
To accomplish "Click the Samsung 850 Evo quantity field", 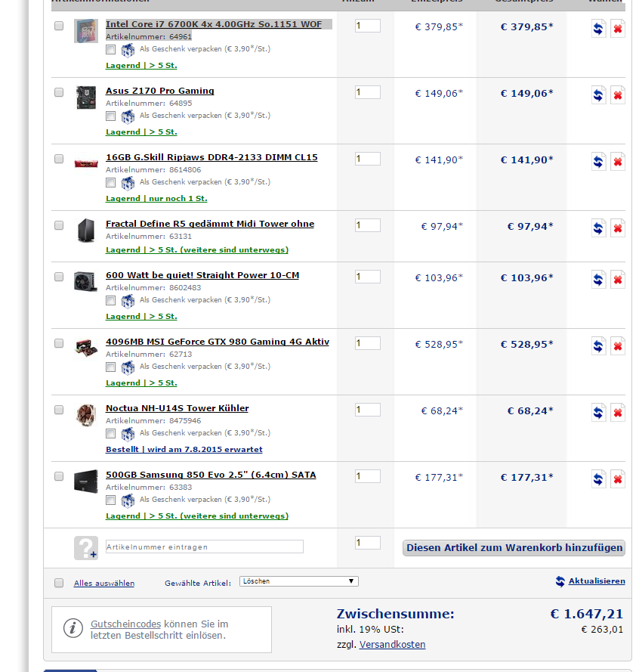I will click(x=368, y=476).
